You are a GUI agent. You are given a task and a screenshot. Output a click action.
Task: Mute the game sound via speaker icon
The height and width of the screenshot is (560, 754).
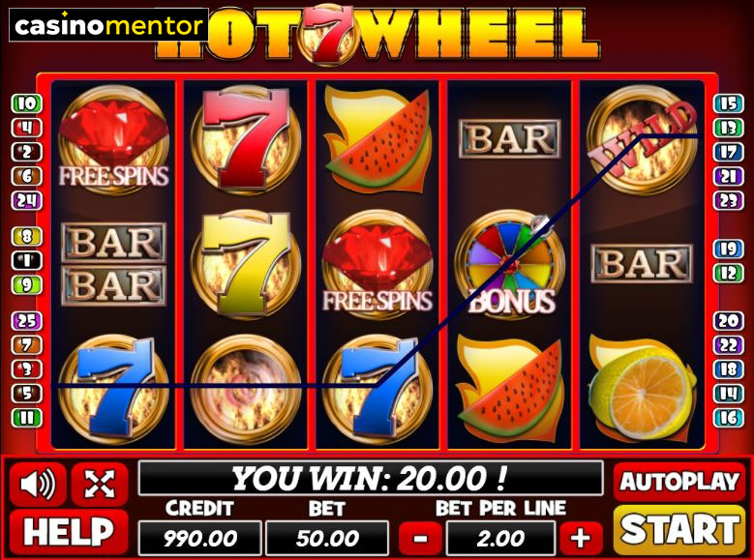(38, 484)
